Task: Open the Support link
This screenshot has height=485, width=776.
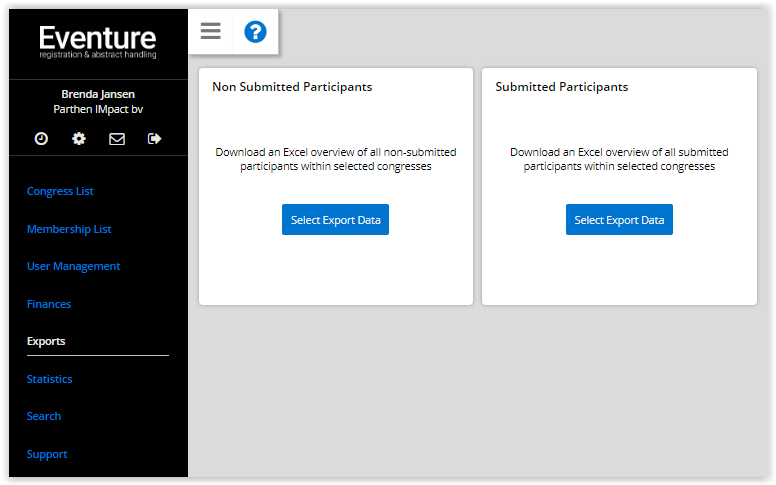Action: tap(47, 454)
